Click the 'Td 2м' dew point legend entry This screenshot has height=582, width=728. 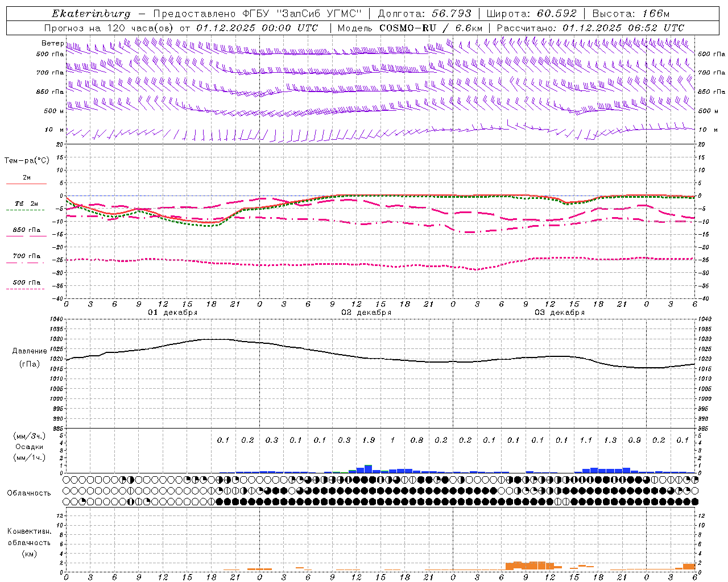click(26, 203)
